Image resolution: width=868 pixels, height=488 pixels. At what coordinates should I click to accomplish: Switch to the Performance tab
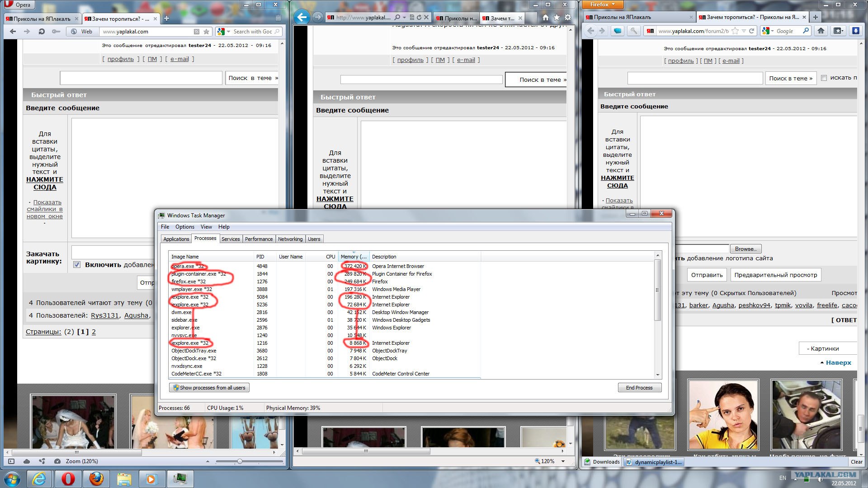click(x=259, y=239)
